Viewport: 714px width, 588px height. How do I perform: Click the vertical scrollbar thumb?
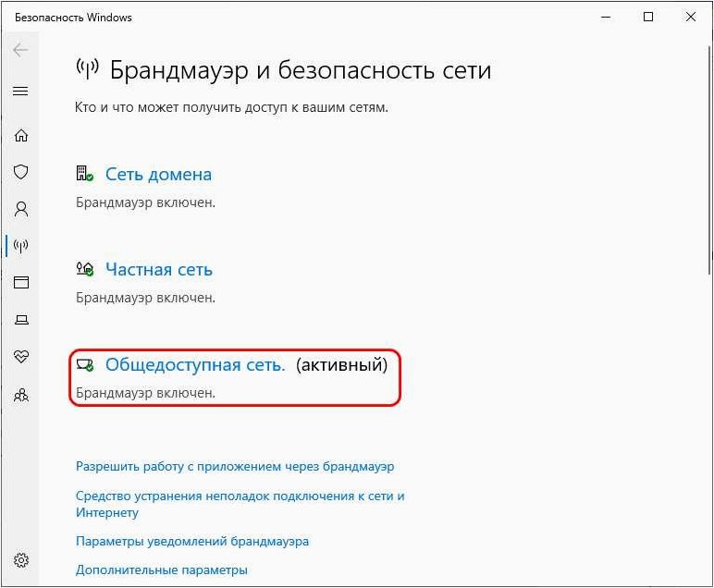pyautogui.click(x=709, y=160)
